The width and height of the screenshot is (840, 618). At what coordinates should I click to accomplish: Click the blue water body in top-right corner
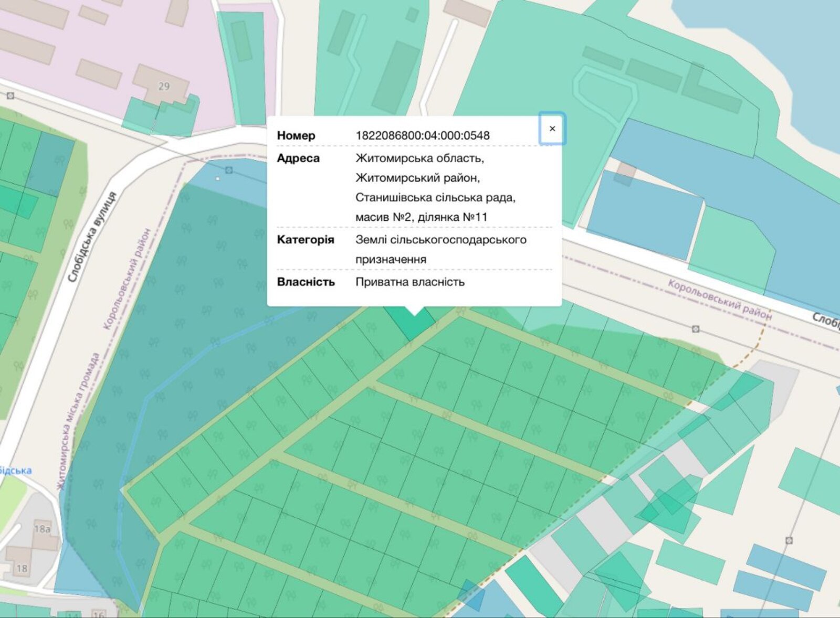761,31
